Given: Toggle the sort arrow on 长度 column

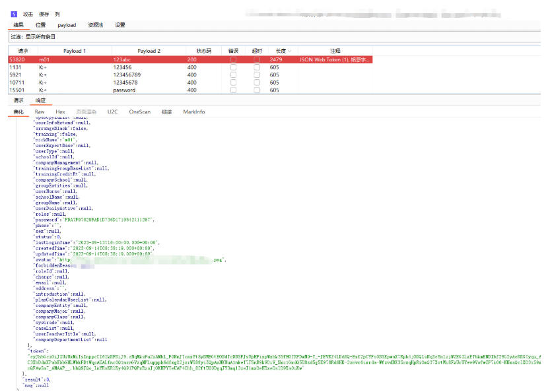Looking at the screenshot, I should click(289, 51).
